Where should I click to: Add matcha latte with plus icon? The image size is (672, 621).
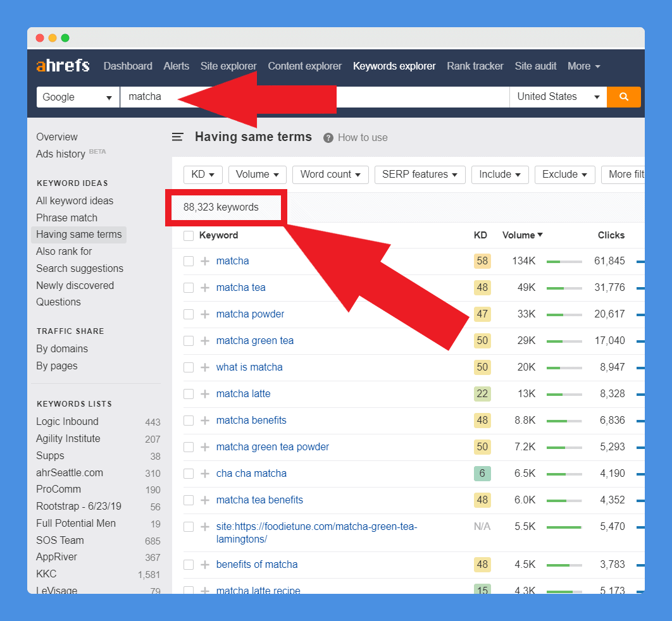[x=205, y=393]
